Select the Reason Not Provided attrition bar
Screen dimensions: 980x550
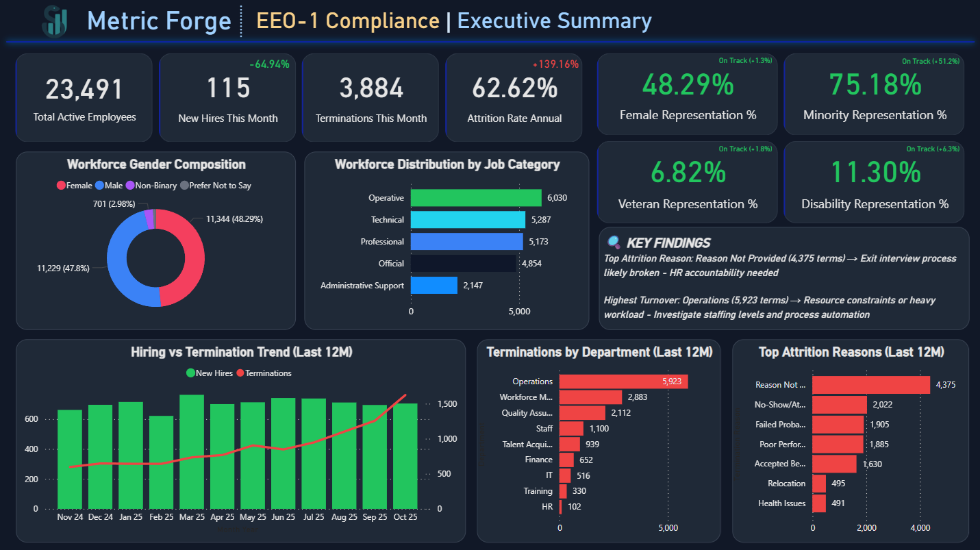870,385
